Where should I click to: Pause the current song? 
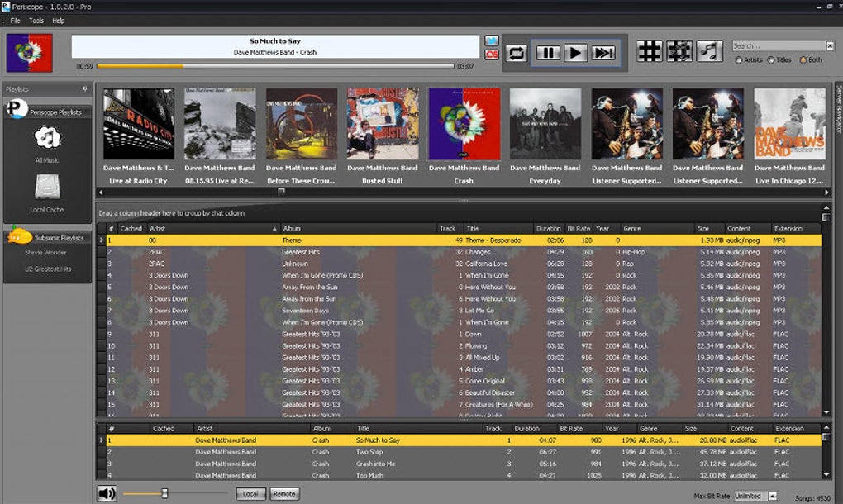(549, 53)
